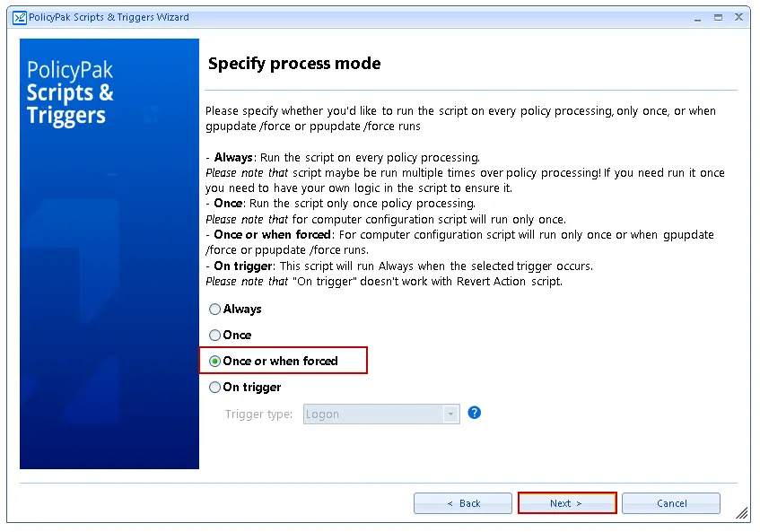The height and width of the screenshot is (532, 760).
Task: Choose the Once process mode option
Action: coord(214,336)
